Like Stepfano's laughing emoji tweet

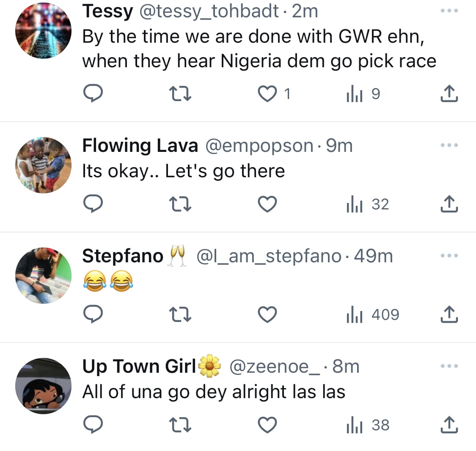tap(267, 315)
